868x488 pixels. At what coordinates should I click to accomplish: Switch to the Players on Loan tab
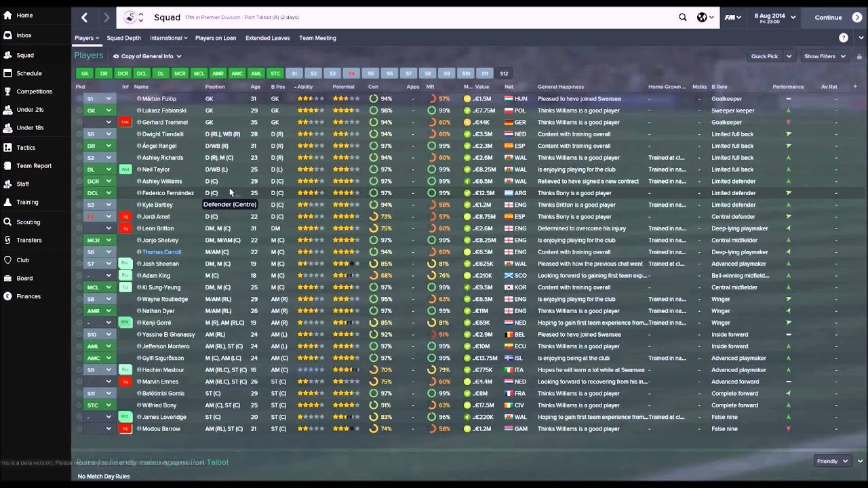(216, 38)
